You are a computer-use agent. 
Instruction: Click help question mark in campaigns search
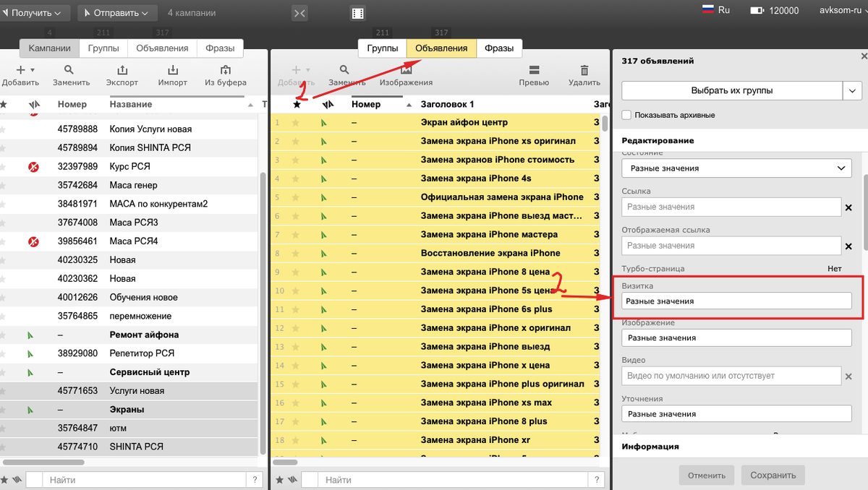(254, 480)
